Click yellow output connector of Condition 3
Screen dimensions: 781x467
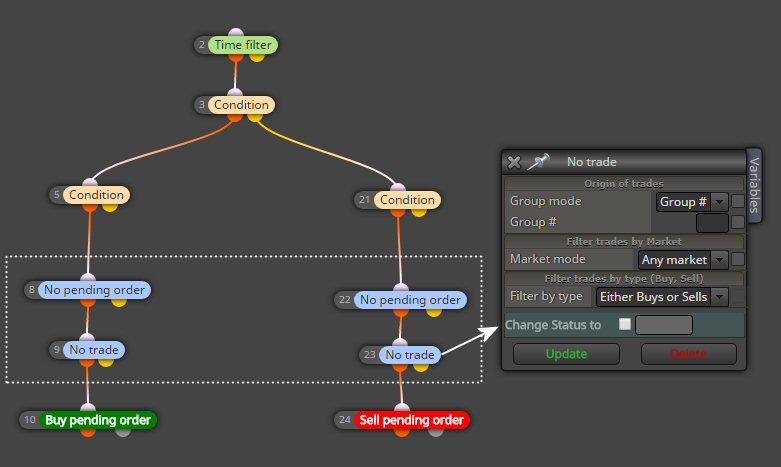pyautogui.click(x=255, y=117)
